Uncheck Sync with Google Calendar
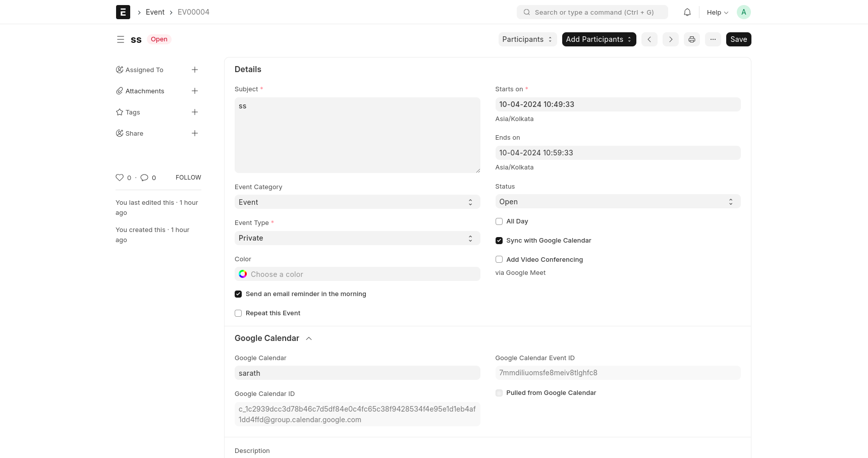The image size is (868, 458). coord(499,241)
